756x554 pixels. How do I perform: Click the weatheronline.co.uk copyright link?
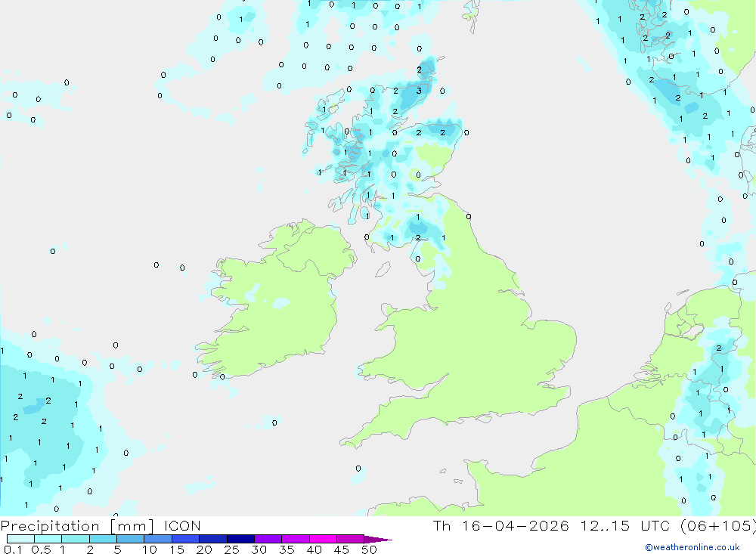click(x=692, y=547)
